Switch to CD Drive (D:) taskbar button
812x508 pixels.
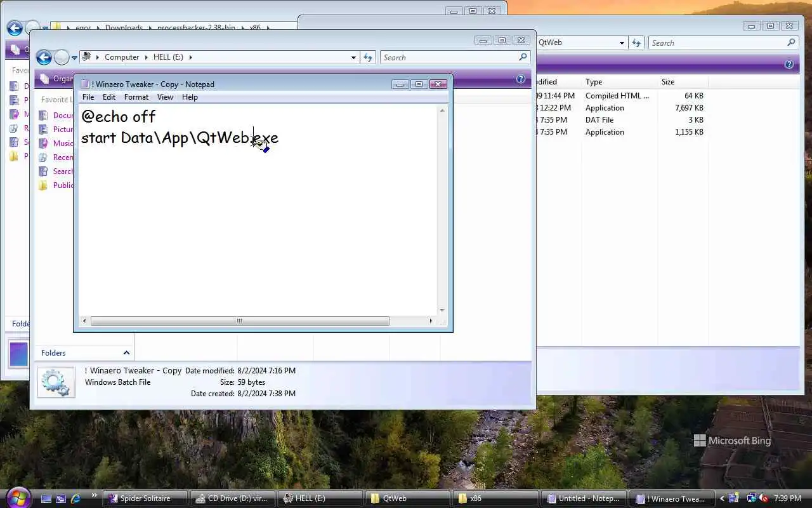233,498
